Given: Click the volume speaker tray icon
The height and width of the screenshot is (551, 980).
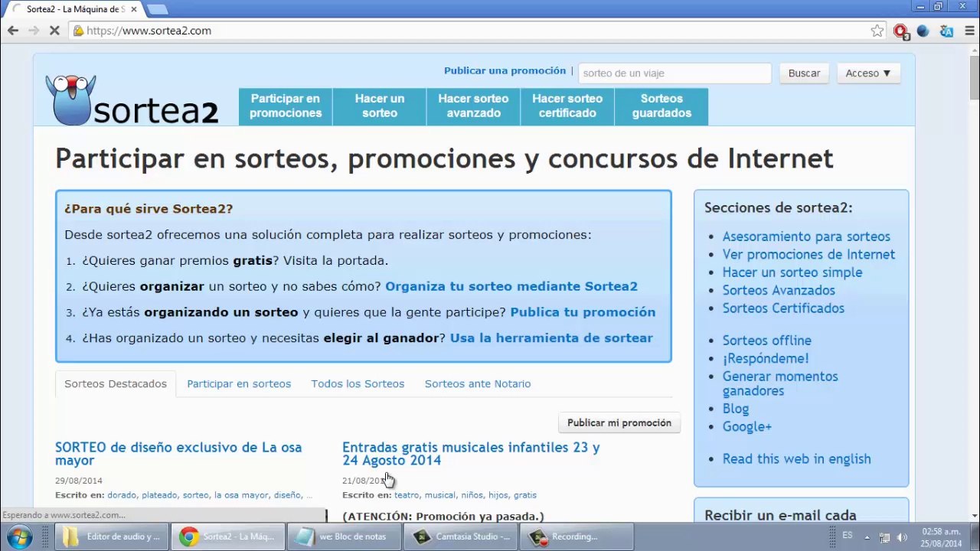Looking at the screenshot, I should [x=902, y=537].
